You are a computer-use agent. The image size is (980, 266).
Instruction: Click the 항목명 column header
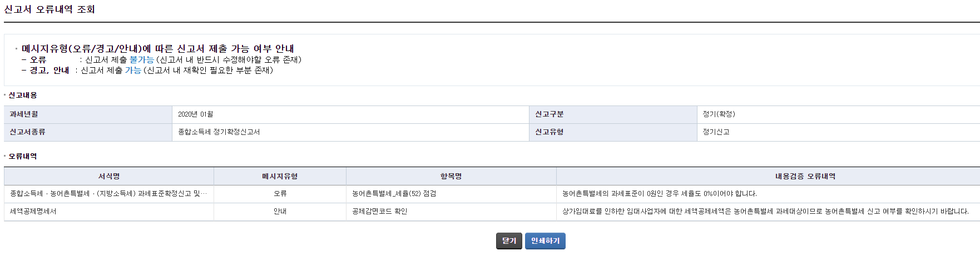tap(451, 177)
